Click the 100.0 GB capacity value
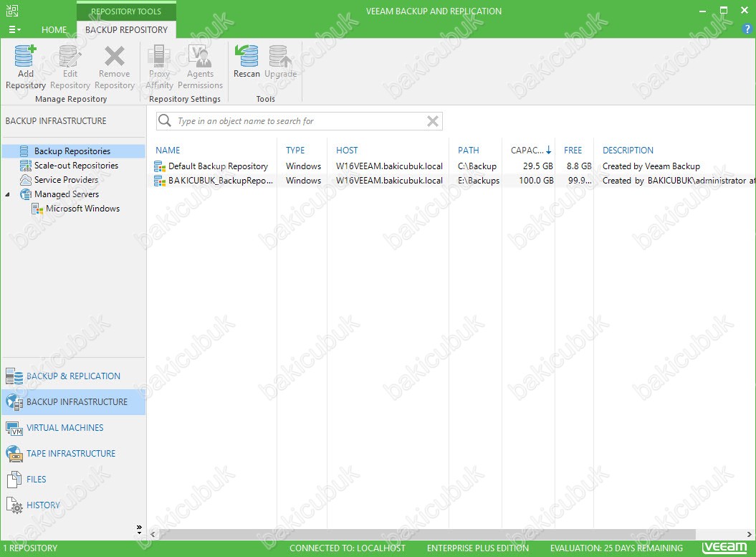The width and height of the screenshot is (756, 557). (536, 181)
